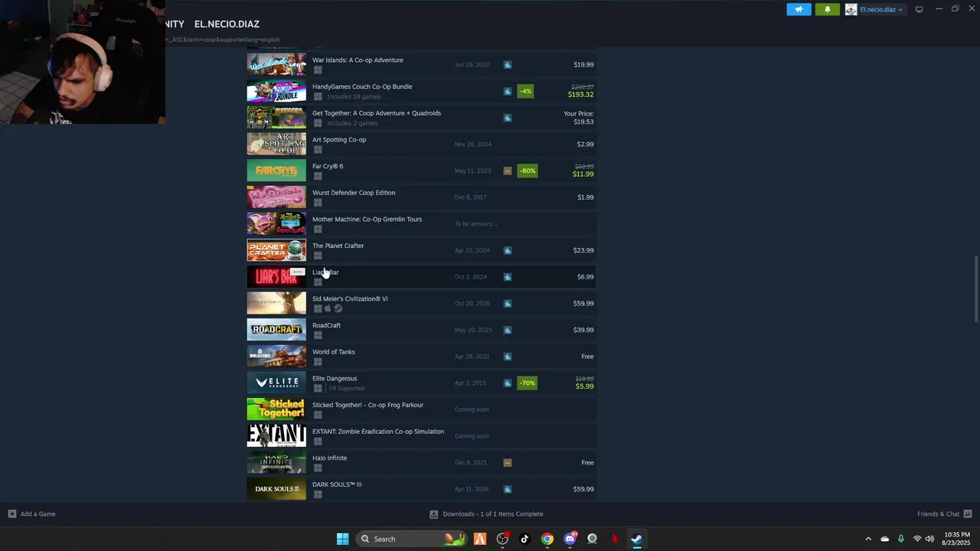Open the EL.NECIO.DIAZ profile tab

(227, 24)
